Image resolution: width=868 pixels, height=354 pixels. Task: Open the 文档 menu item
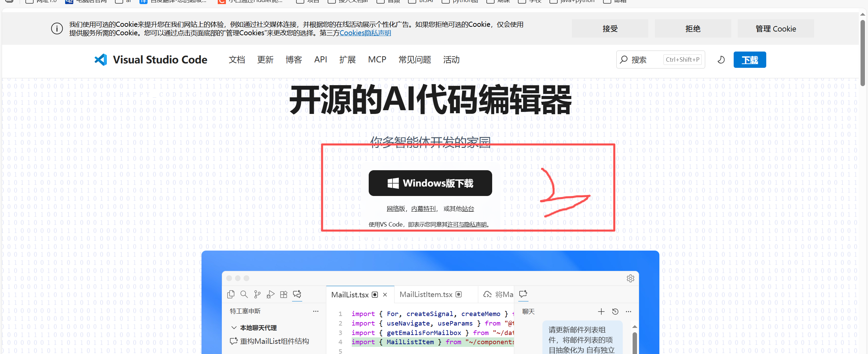(x=237, y=60)
